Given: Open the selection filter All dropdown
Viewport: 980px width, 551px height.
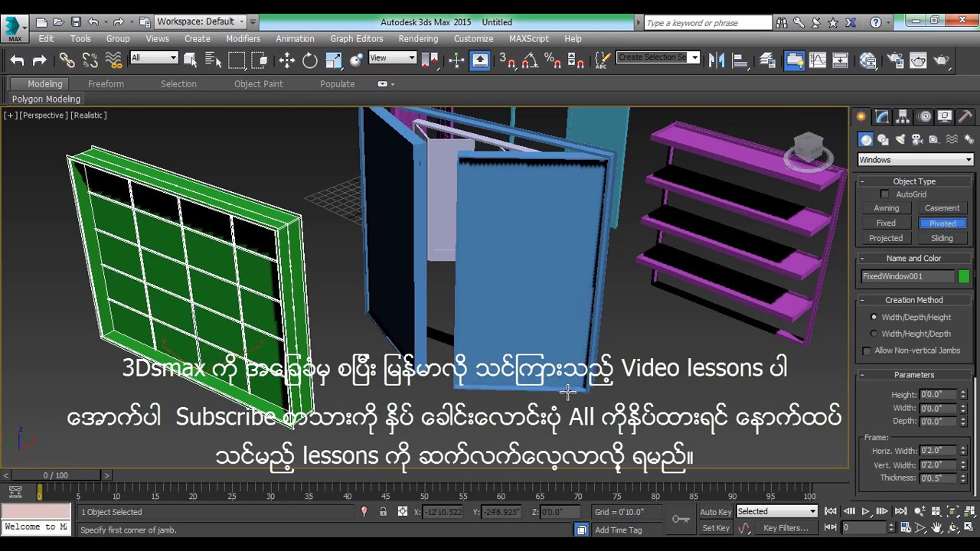Looking at the screenshot, I should coord(154,58).
